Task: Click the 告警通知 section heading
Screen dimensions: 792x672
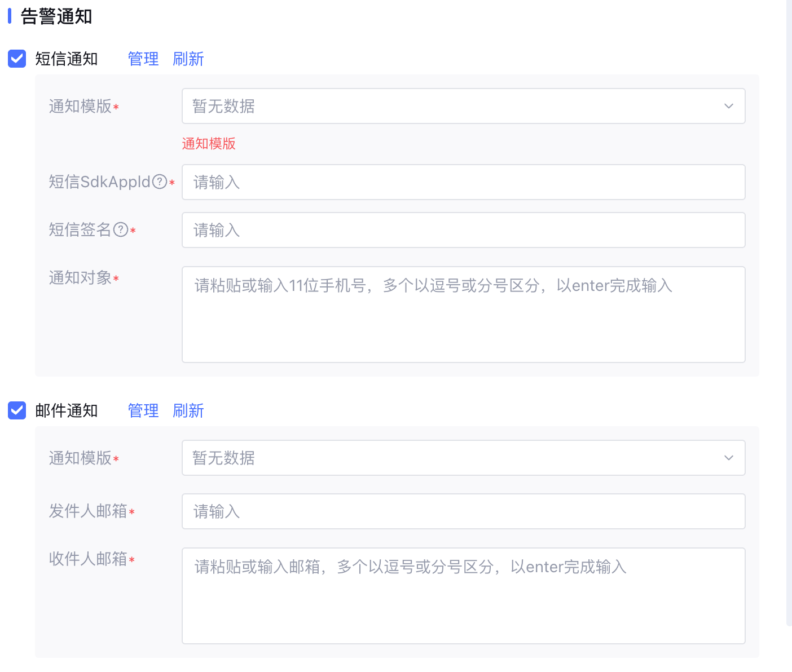Action: [56, 16]
